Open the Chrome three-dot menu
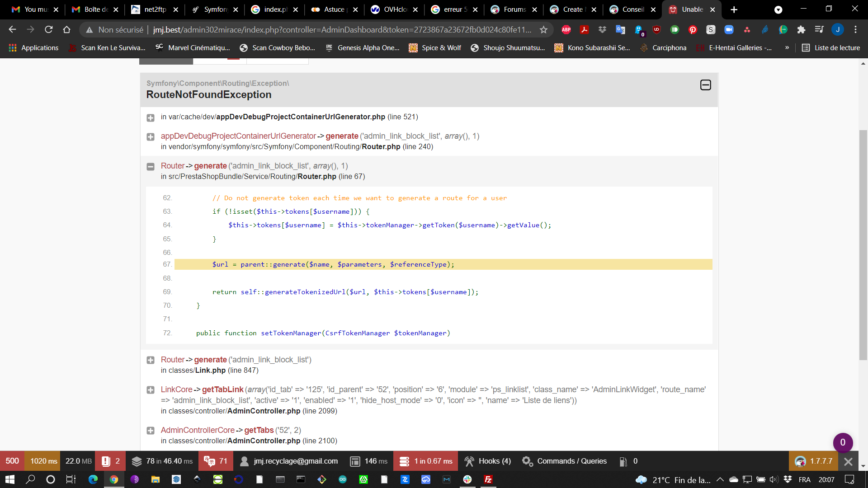 pos(855,29)
